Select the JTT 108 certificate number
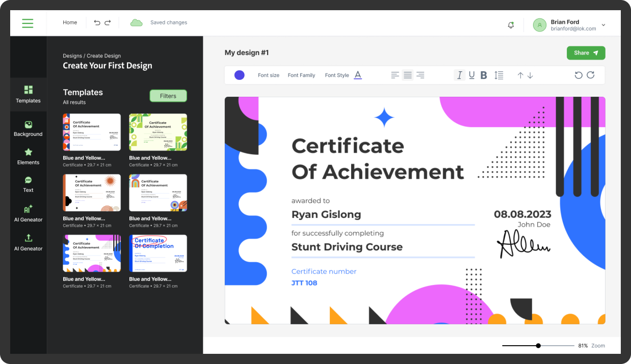This screenshot has height=364, width=631. click(304, 283)
